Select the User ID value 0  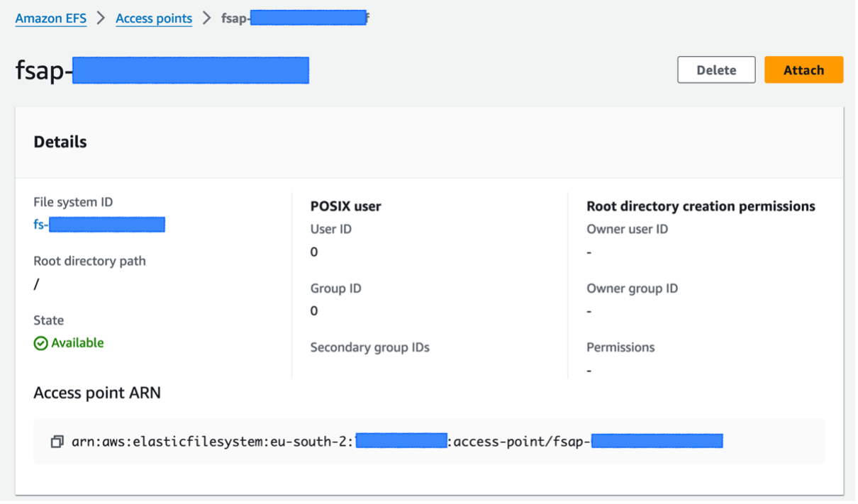click(x=314, y=252)
